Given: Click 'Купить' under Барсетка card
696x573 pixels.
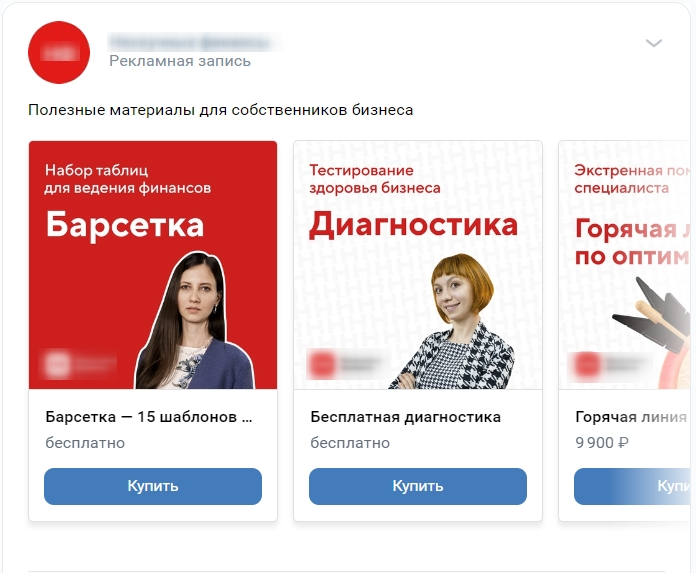Looking at the screenshot, I should [153, 486].
